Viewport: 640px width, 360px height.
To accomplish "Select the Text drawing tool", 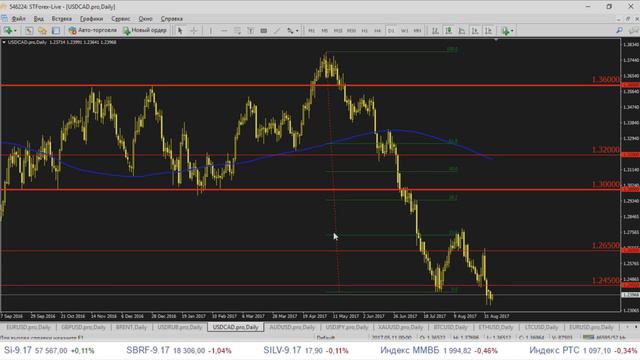I will [250, 31].
